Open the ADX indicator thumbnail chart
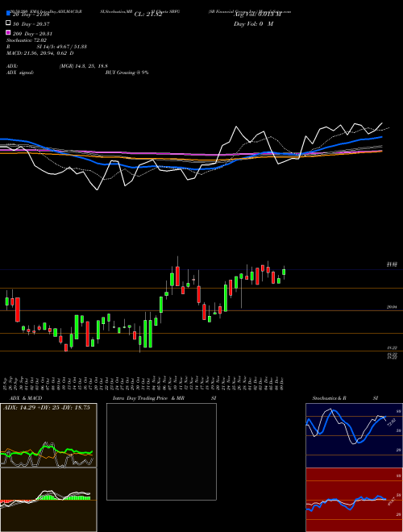403x532 pixels. pyautogui.click(x=48, y=435)
